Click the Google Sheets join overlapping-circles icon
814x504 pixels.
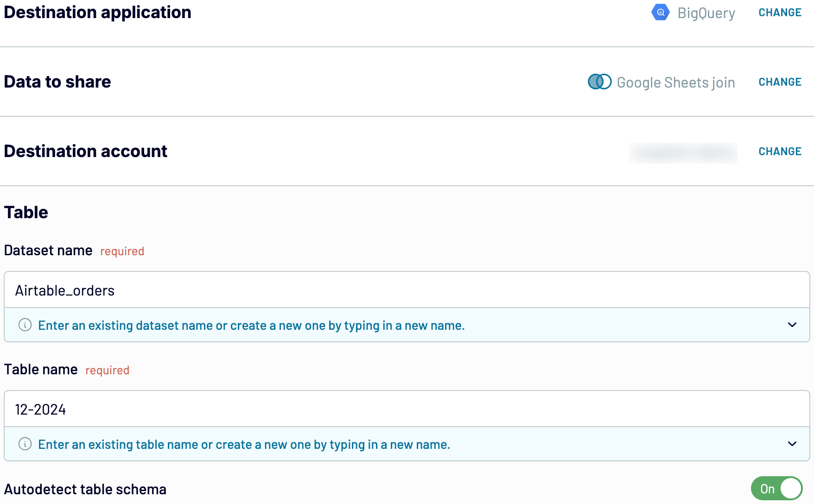click(x=599, y=82)
